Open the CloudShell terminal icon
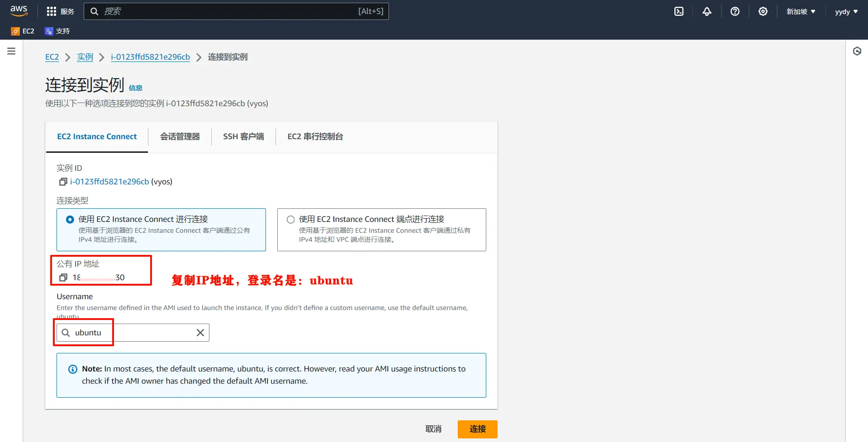 click(679, 11)
